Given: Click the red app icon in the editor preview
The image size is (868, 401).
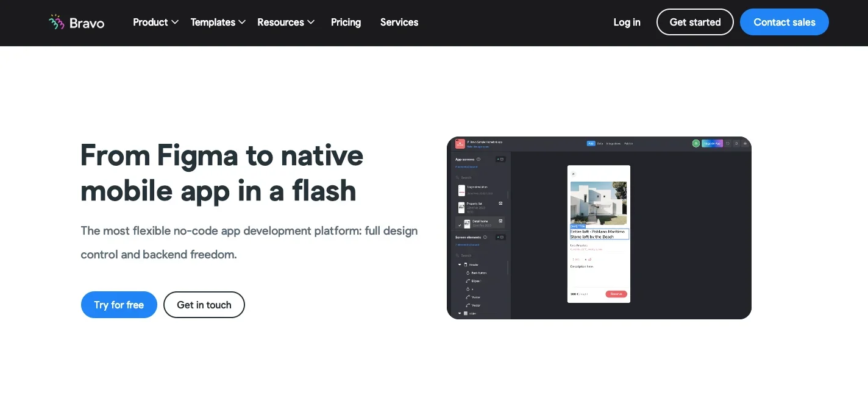Looking at the screenshot, I should (460, 143).
